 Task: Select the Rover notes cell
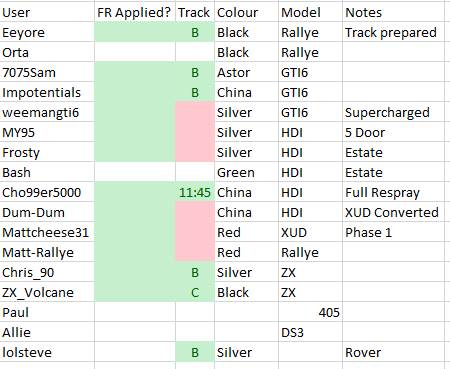click(393, 352)
